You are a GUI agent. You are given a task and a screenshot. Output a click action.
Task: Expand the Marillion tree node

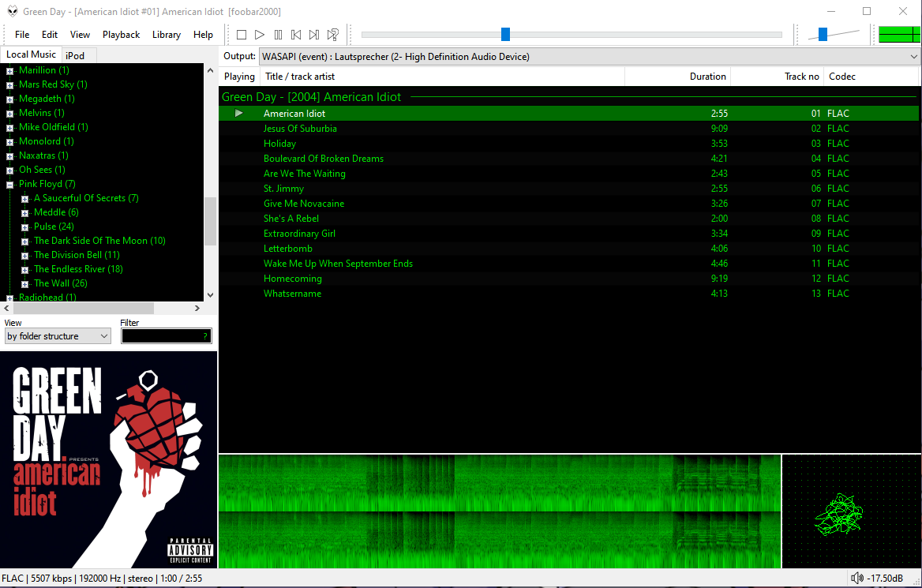tap(9, 70)
